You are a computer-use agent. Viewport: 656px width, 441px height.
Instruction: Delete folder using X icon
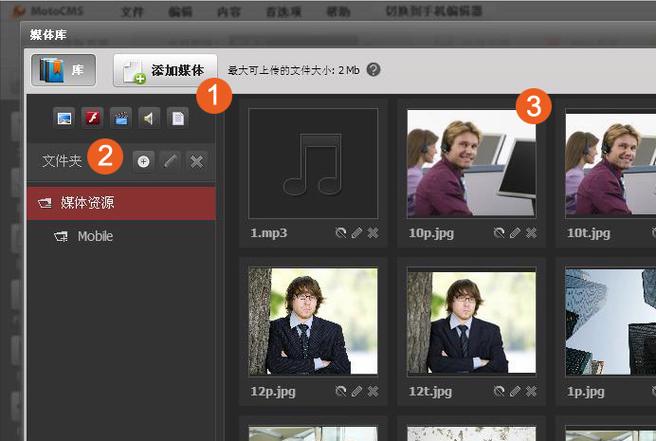197,162
